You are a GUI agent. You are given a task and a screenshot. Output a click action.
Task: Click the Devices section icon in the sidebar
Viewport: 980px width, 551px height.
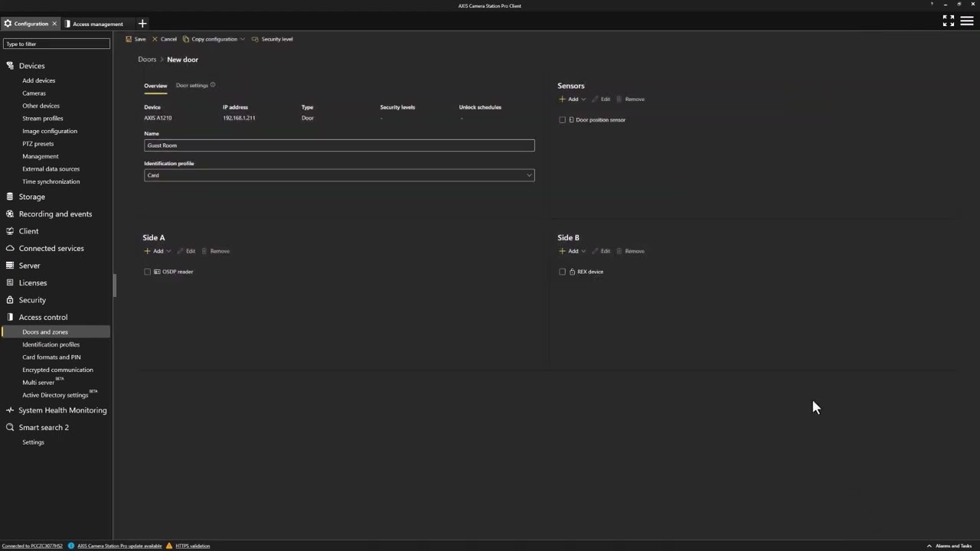[x=11, y=66]
